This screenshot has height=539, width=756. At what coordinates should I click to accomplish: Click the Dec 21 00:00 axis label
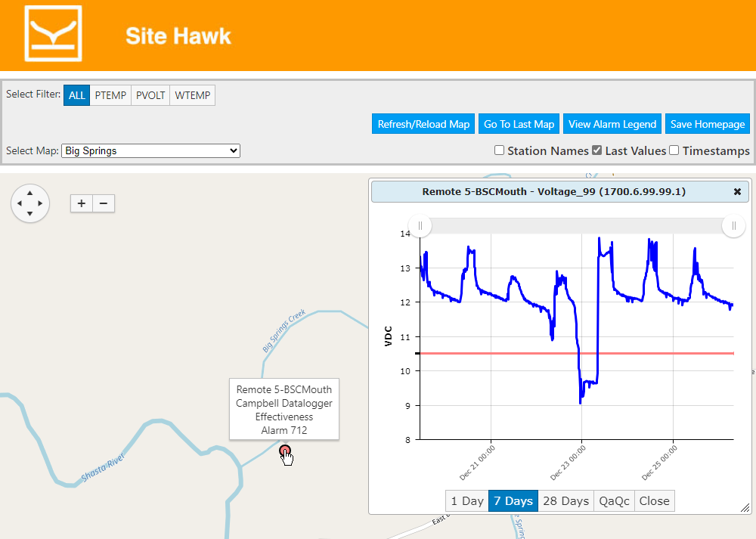[x=477, y=463]
